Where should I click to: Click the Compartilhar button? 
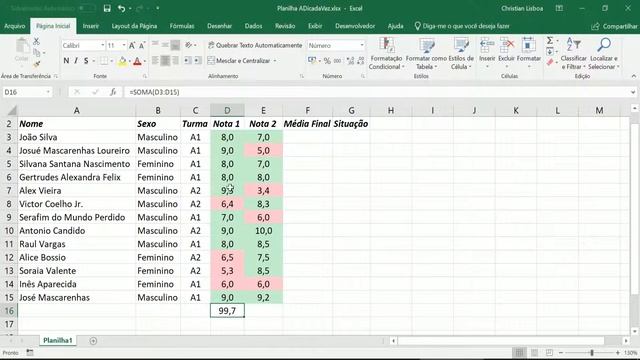615,26
